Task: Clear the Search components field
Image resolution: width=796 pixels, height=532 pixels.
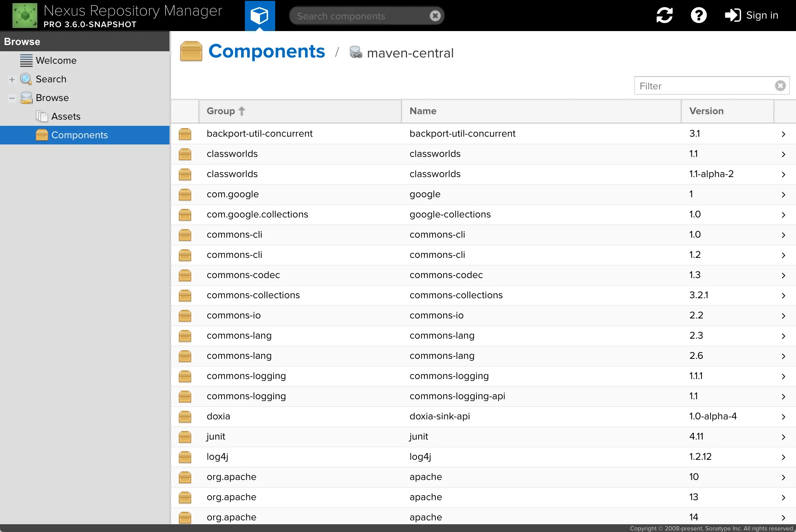Action: point(435,16)
